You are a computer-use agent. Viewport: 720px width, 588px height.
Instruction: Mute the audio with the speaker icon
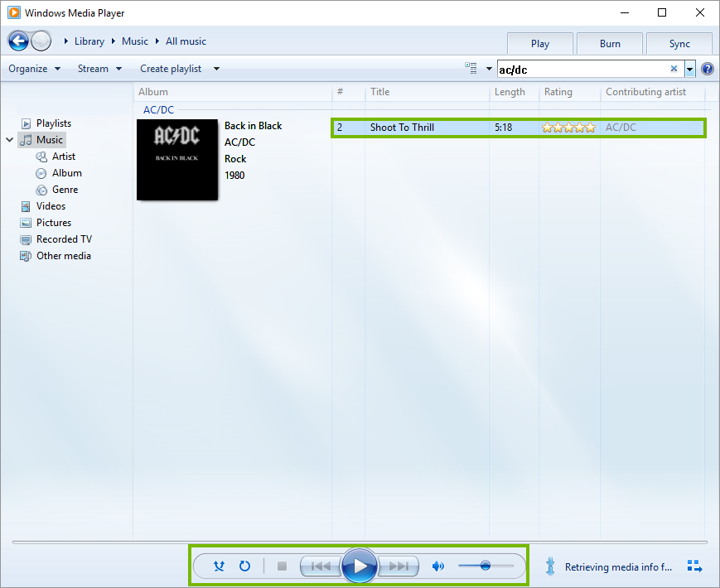coord(438,566)
